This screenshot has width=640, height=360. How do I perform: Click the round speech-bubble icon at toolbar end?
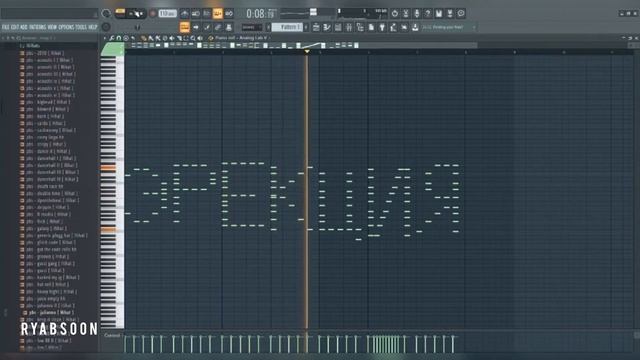click(x=461, y=13)
